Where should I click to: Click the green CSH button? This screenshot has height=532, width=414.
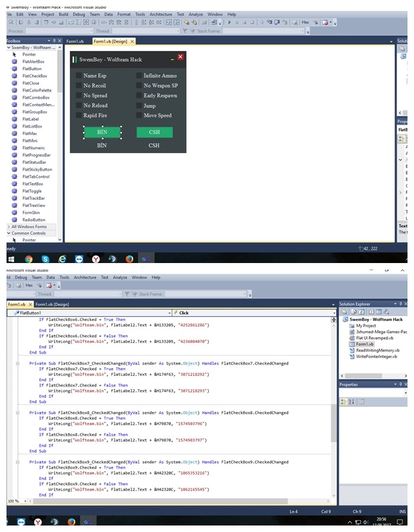(154, 132)
